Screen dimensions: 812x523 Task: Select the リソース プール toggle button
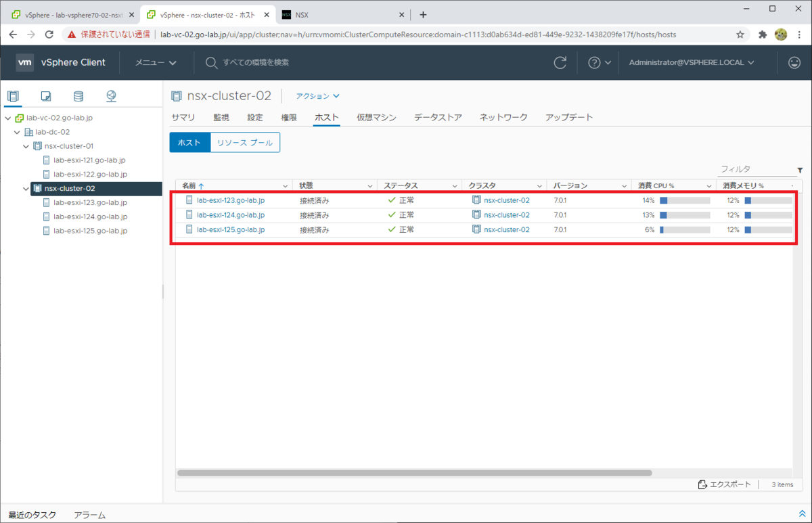(x=245, y=143)
